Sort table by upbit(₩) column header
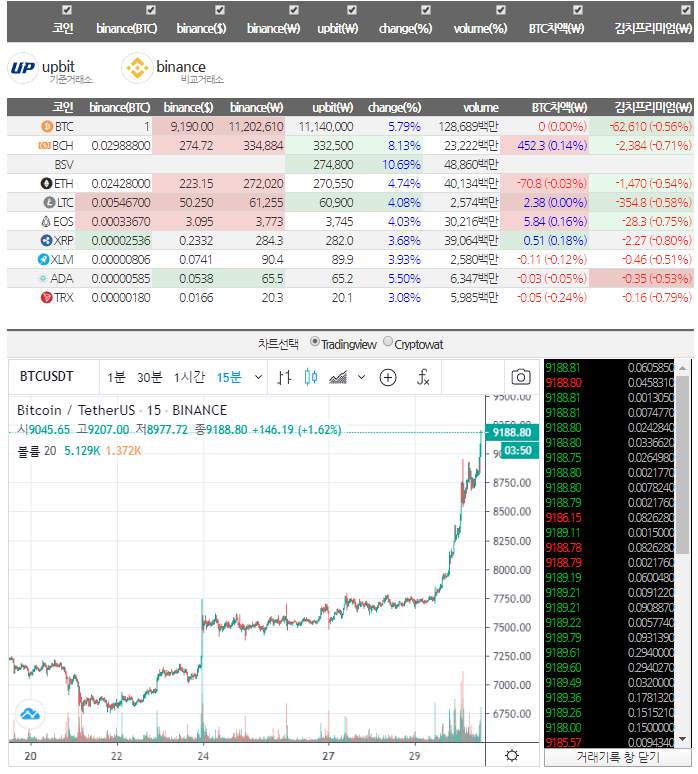 click(333, 107)
